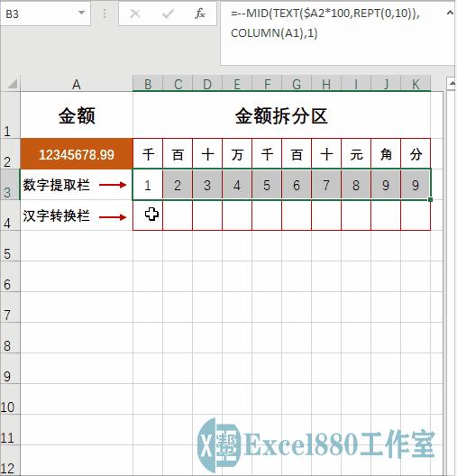Select row 8 header

(10, 338)
